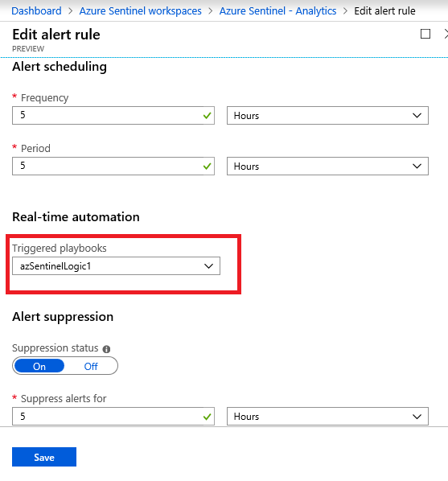Open the Suppress alerts for Hours dropdown
This screenshot has width=448, height=481.
(327, 417)
